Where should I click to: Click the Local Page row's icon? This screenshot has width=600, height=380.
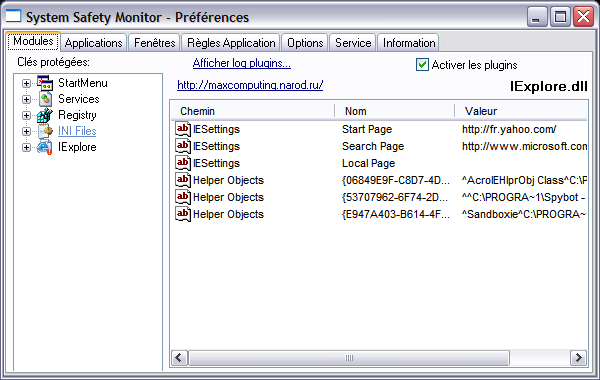[x=183, y=163]
